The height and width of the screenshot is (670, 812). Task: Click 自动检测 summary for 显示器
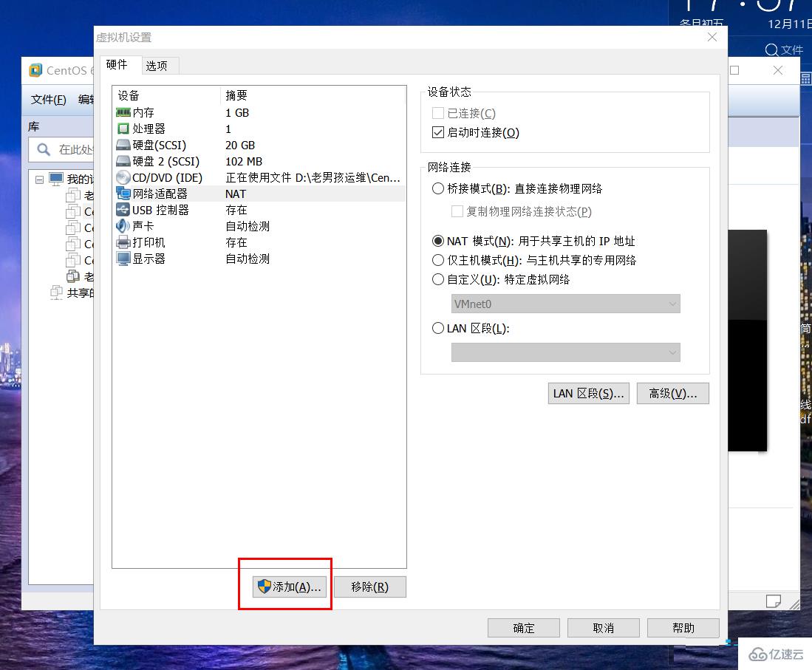tap(248, 259)
